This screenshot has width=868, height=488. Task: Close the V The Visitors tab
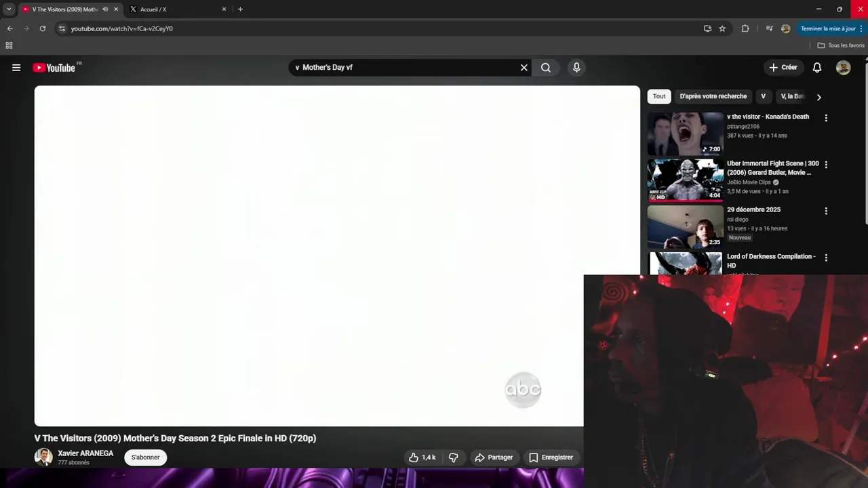[x=116, y=9]
